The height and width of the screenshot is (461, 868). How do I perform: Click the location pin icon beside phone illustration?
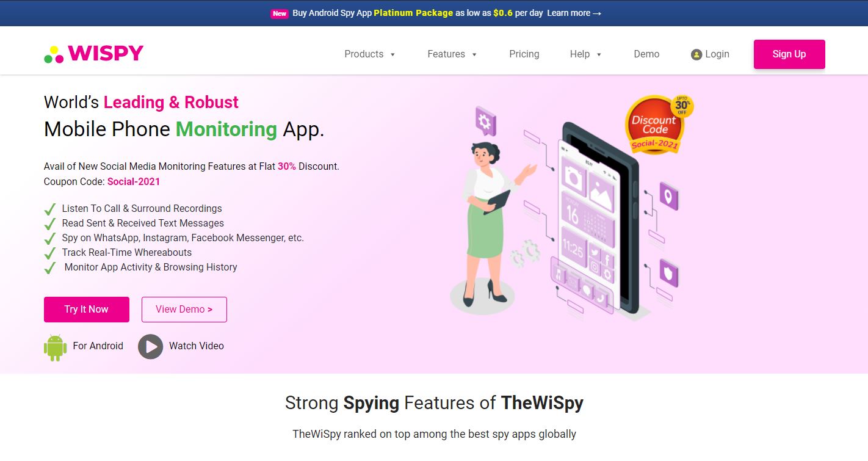click(668, 196)
